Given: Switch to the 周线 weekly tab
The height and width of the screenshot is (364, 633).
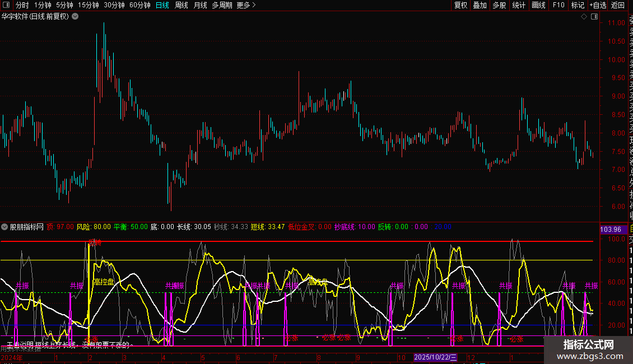Looking at the screenshot, I should [x=181, y=5].
